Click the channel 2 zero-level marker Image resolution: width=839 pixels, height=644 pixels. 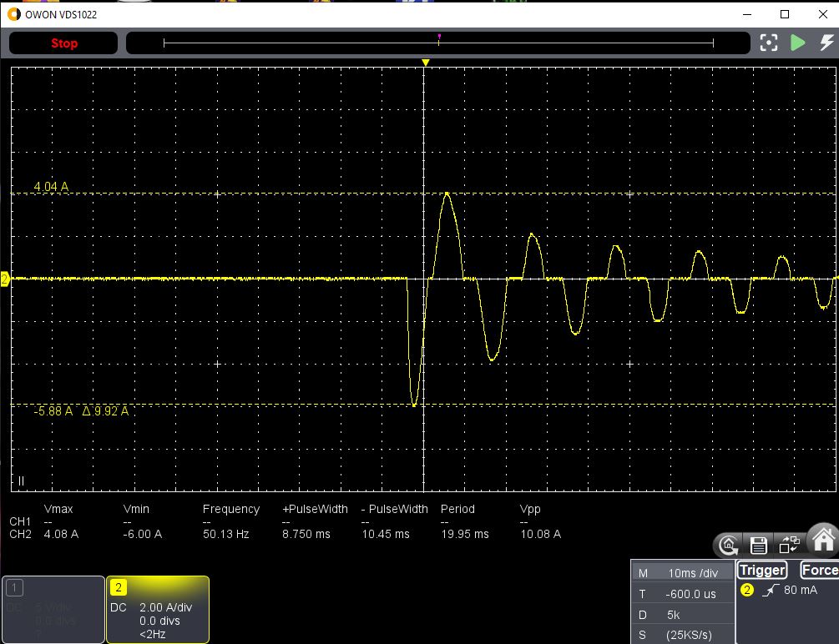click(x=5, y=279)
